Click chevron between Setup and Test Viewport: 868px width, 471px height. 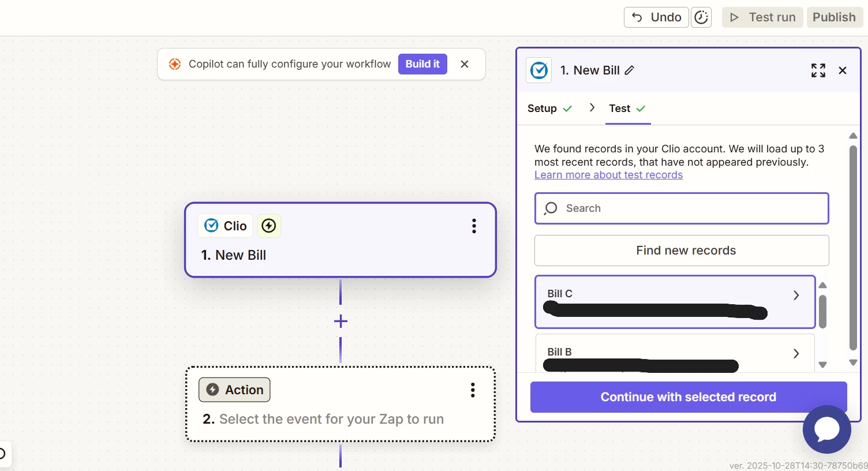592,107
